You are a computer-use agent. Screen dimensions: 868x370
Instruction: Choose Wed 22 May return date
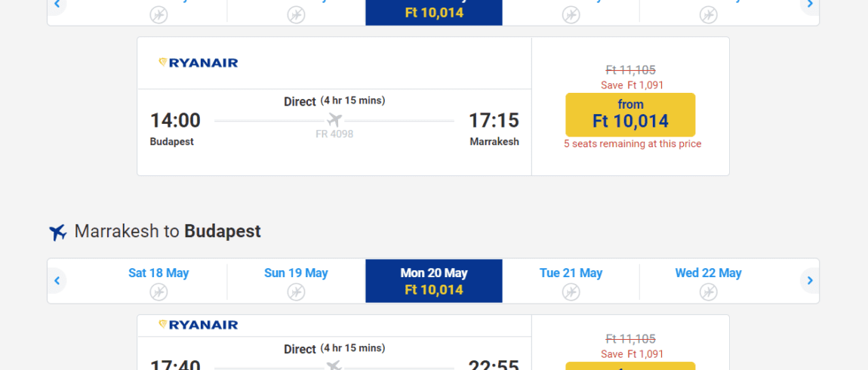click(x=708, y=281)
